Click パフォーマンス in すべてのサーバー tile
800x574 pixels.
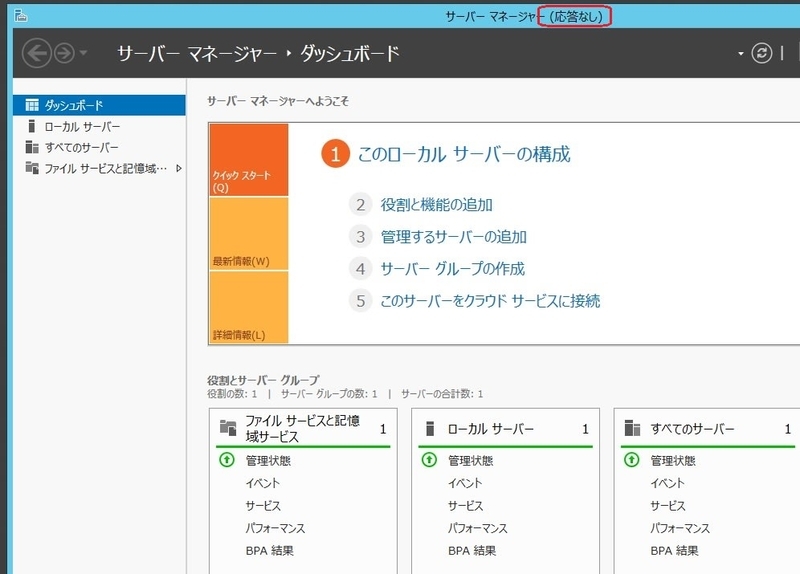click(x=680, y=528)
